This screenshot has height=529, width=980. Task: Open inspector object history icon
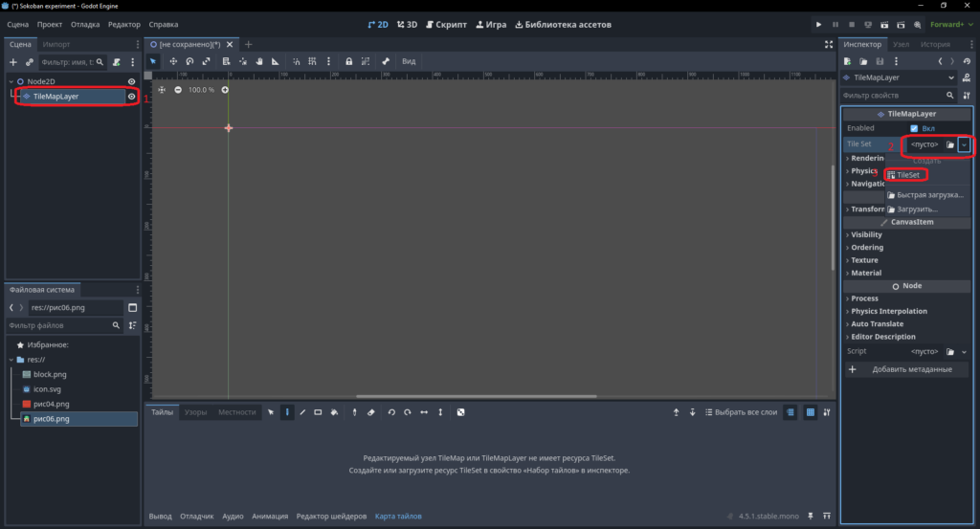(967, 61)
